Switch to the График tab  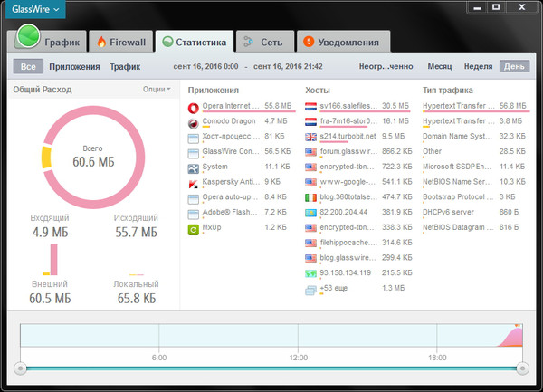pyautogui.click(x=47, y=42)
